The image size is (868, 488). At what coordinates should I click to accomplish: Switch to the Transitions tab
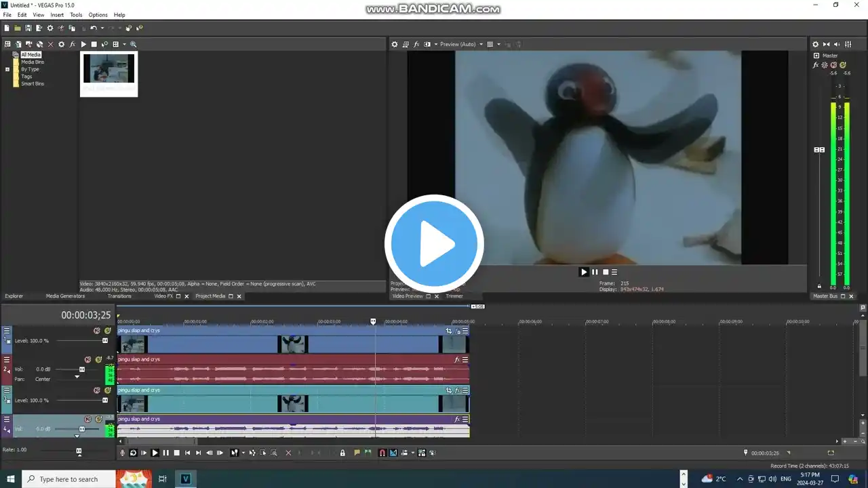(119, 296)
